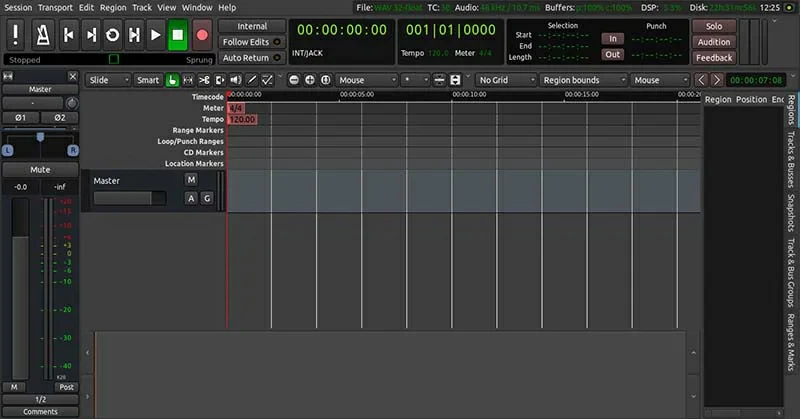The image size is (800, 419).
Task: Toggle Auto Return option
Action: point(252,58)
